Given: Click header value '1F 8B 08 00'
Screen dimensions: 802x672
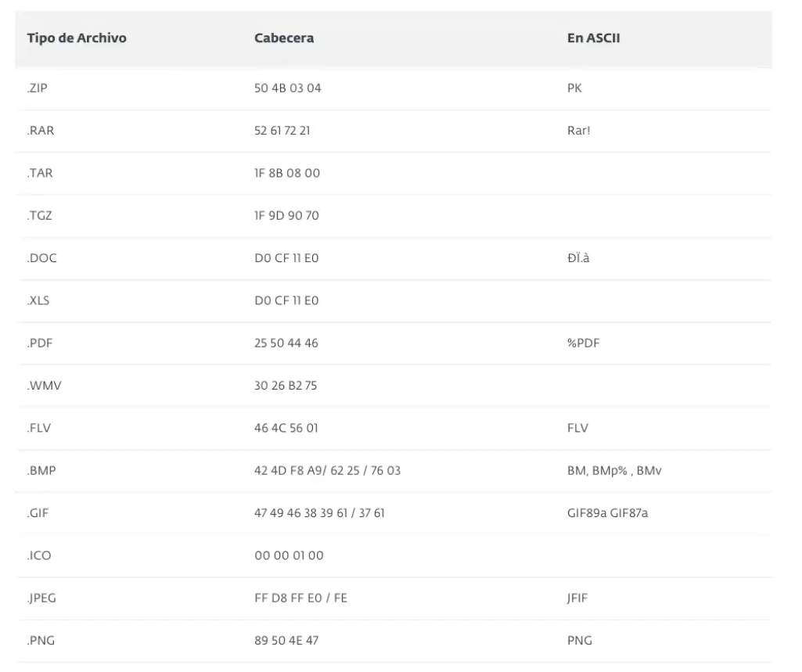Looking at the screenshot, I should pos(287,173).
